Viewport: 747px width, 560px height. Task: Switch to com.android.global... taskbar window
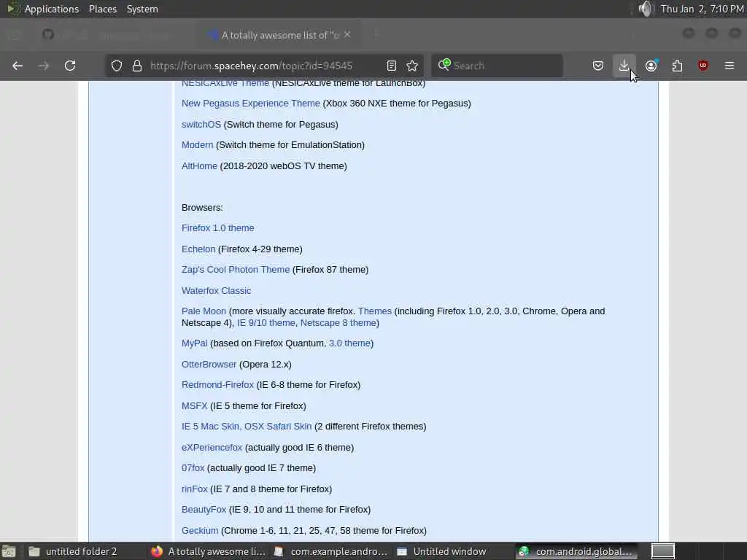click(576, 551)
